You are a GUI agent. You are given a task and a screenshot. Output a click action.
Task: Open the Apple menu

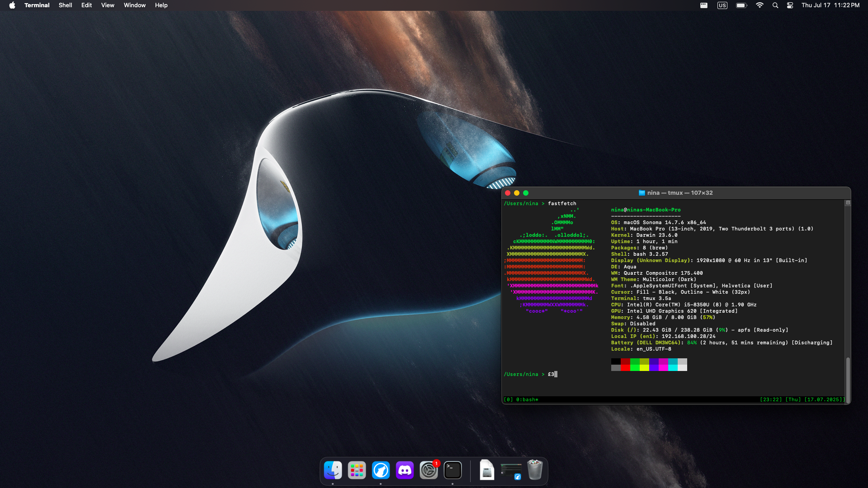pos(12,5)
